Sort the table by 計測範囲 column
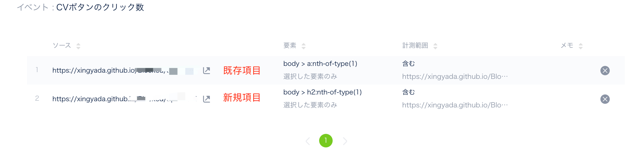The width and height of the screenshot is (644, 164). [x=435, y=46]
